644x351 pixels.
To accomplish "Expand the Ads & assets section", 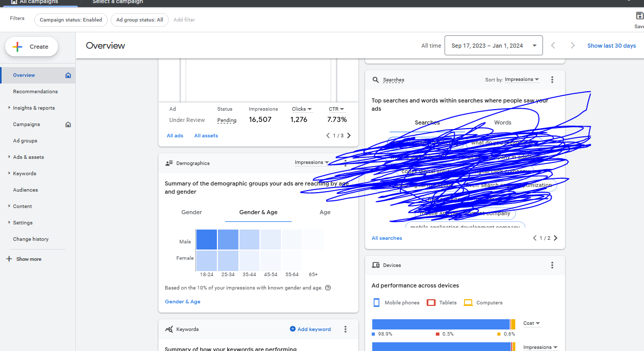I will [9, 157].
